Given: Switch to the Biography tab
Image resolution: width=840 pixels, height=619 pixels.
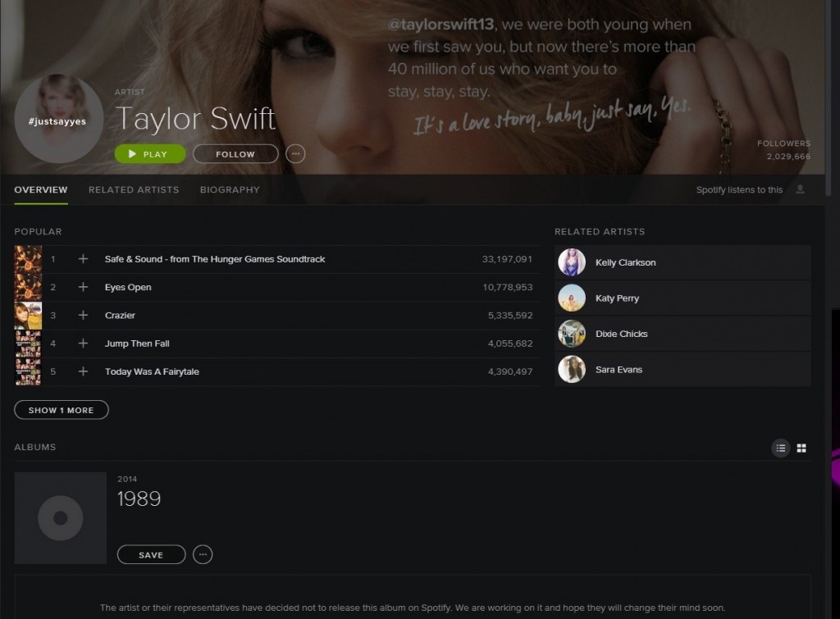Looking at the screenshot, I should 230,189.
